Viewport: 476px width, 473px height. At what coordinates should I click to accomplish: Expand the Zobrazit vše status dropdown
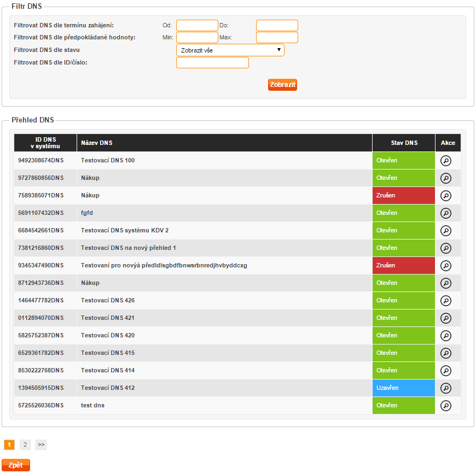coord(230,50)
